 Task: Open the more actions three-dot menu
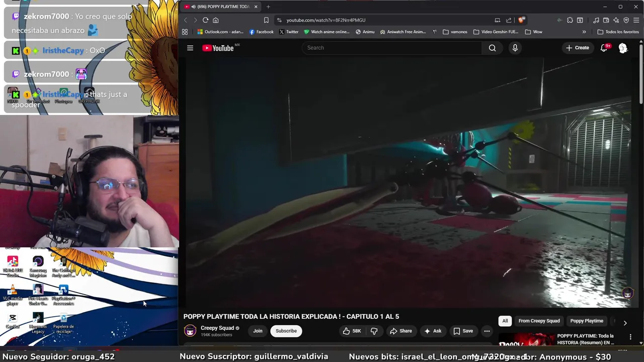[487, 331]
